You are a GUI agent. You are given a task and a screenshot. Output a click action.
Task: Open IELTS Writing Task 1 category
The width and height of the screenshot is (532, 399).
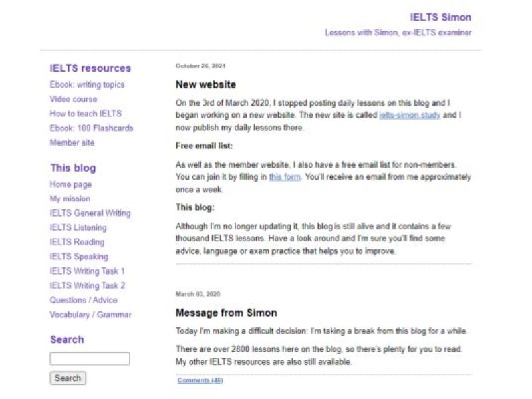click(87, 271)
